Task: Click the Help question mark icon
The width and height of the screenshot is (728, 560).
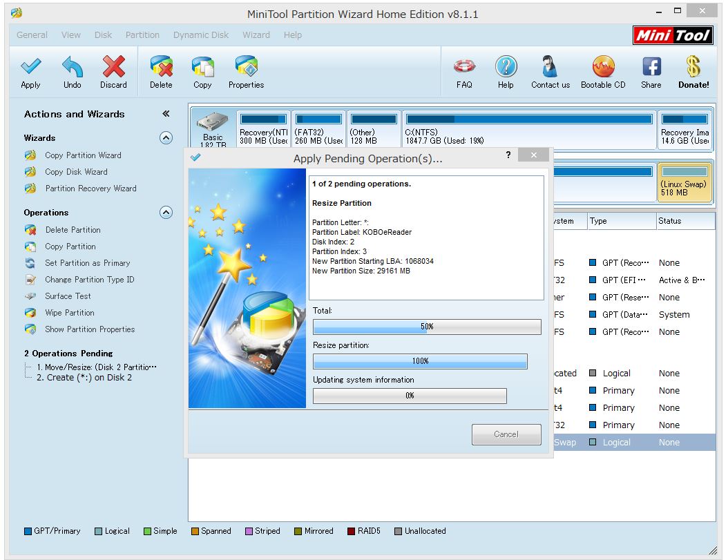Action: pyautogui.click(x=506, y=66)
